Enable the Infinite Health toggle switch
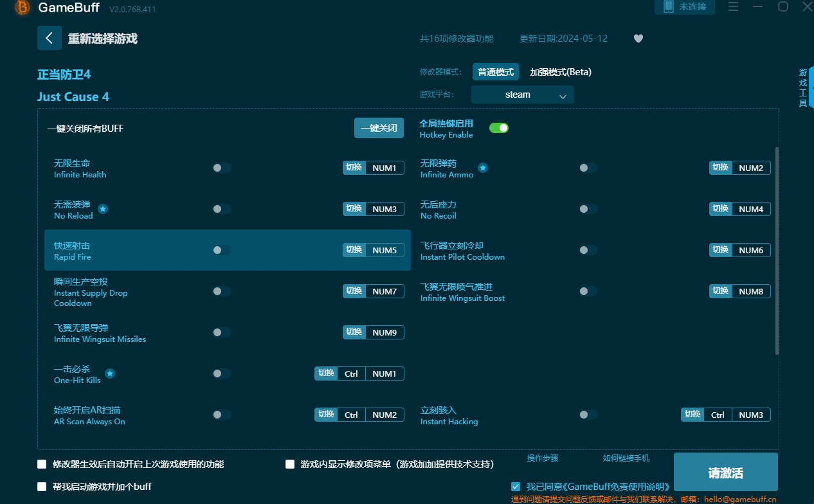The image size is (814, 504). point(222,167)
